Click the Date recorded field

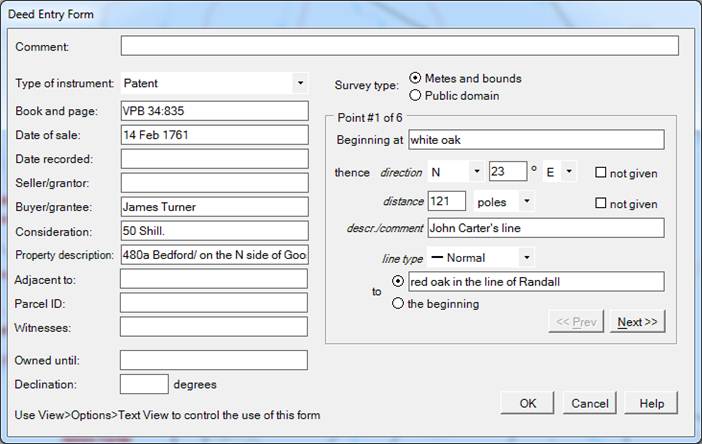click(214, 159)
